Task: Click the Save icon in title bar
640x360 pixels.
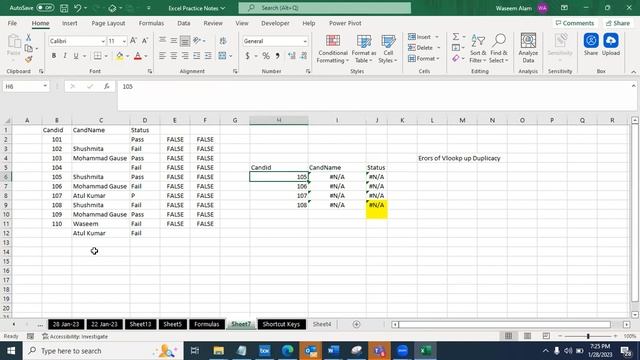Action: click(64, 8)
